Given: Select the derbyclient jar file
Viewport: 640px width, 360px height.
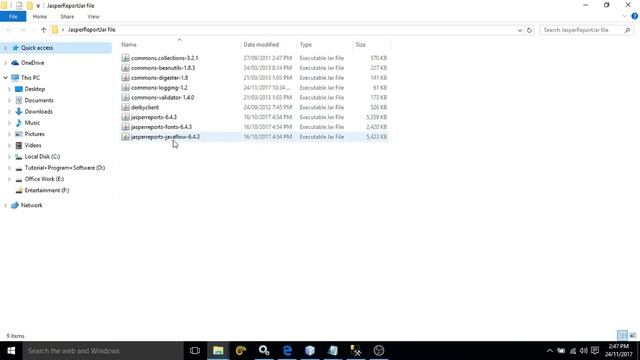Looking at the screenshot, I should [x=145, y=107].
